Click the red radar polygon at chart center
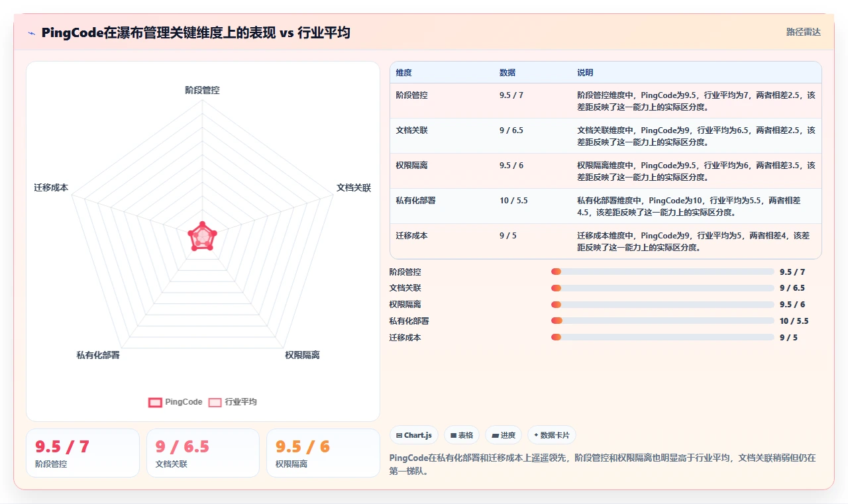The height and width of the screenshot is (504, 848). coord(202,237)
